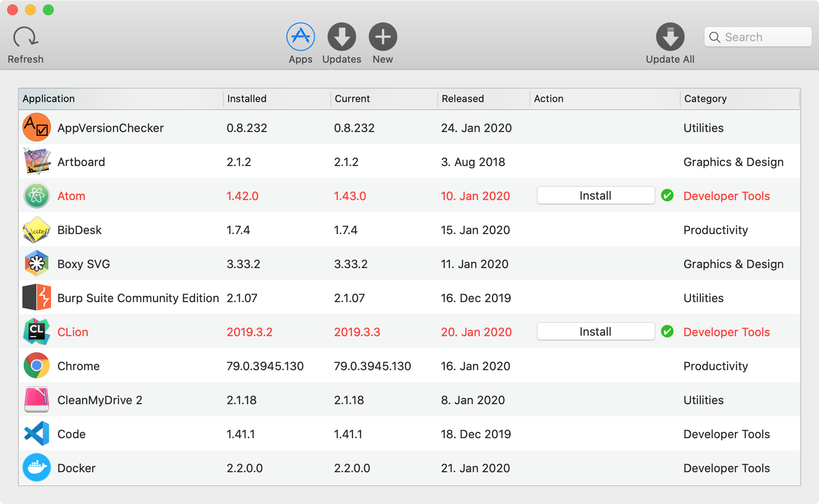Select the AppVersionChecker name
This screenshot has width=819, height=504.
pyautogui.click(x=111, y=128)
